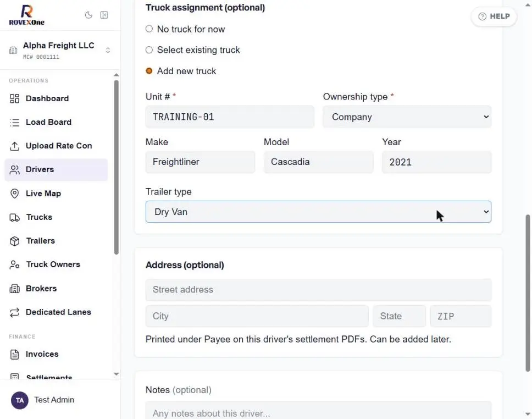The width and height of the screenshot is (532, 419).
Task: Click sidebar scrollbar up arrow
Action: pyautogui.click(x=117, y=75)
